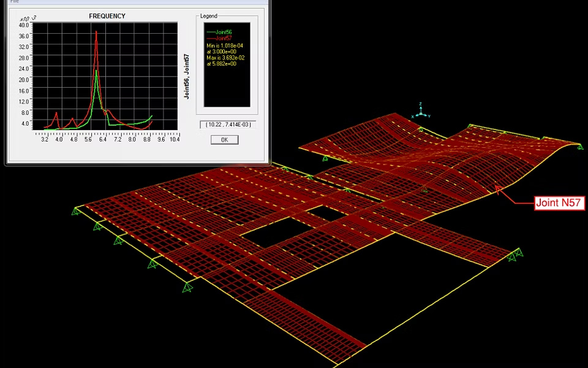Select the far-left green support symbol
588x368 pixels.
tap(76, 212)
